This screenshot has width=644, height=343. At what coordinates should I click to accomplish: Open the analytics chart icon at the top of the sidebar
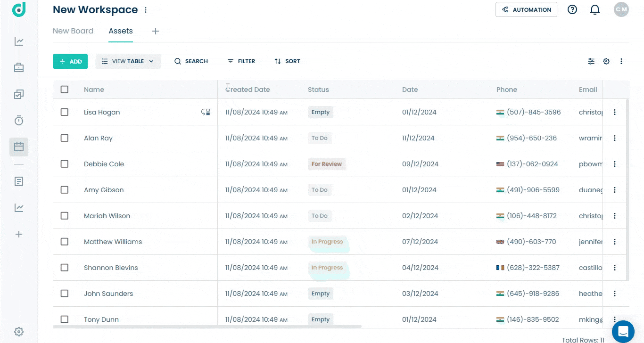click(19, 41)
